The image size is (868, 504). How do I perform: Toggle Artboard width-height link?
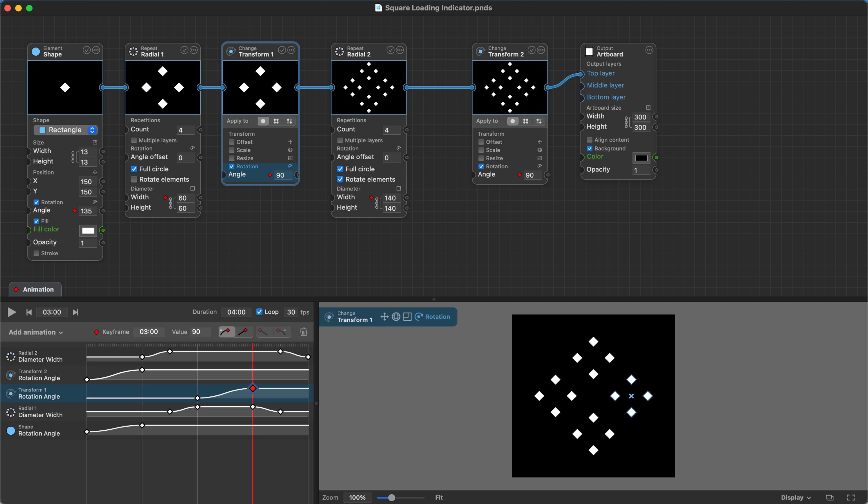point(627,122)
